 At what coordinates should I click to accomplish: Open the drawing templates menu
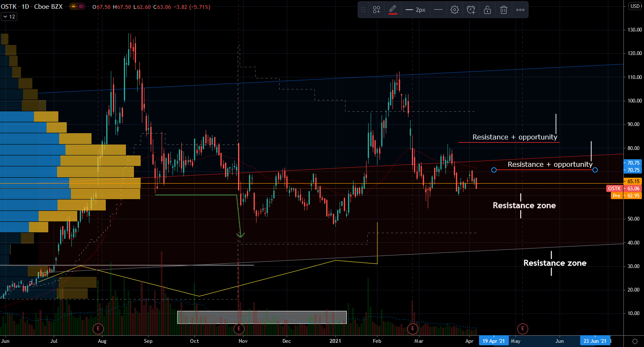tap(377, 10)
